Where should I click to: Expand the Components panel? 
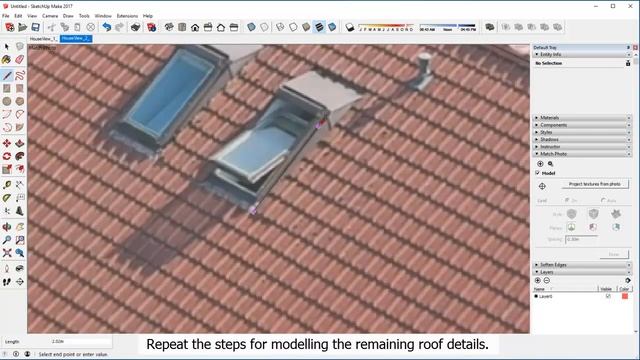pos(582,125)
